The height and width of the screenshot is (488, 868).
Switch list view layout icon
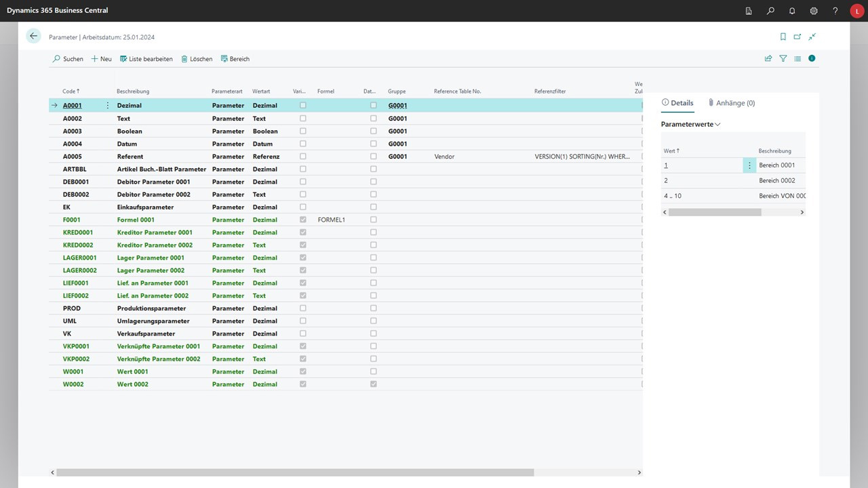tap(797, 59)
